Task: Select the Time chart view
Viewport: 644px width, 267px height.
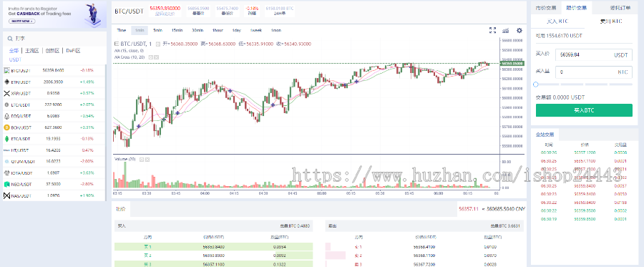Action: (121, 30)
